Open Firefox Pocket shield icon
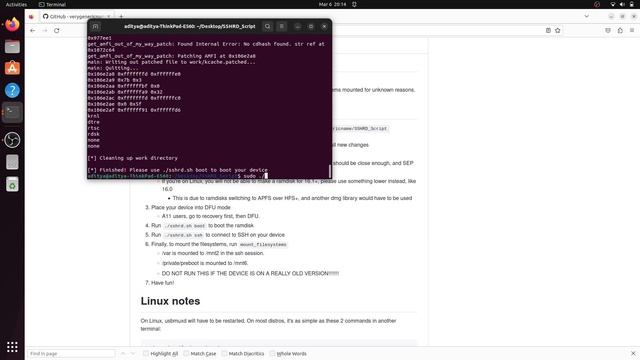The width and height of the screenshot is (640, 360). pos(608,30)
